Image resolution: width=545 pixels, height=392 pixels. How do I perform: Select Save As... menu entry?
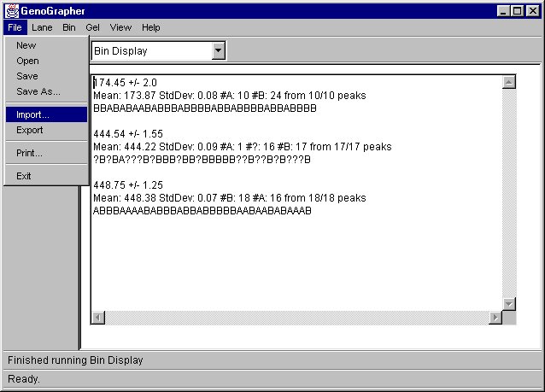38,91
